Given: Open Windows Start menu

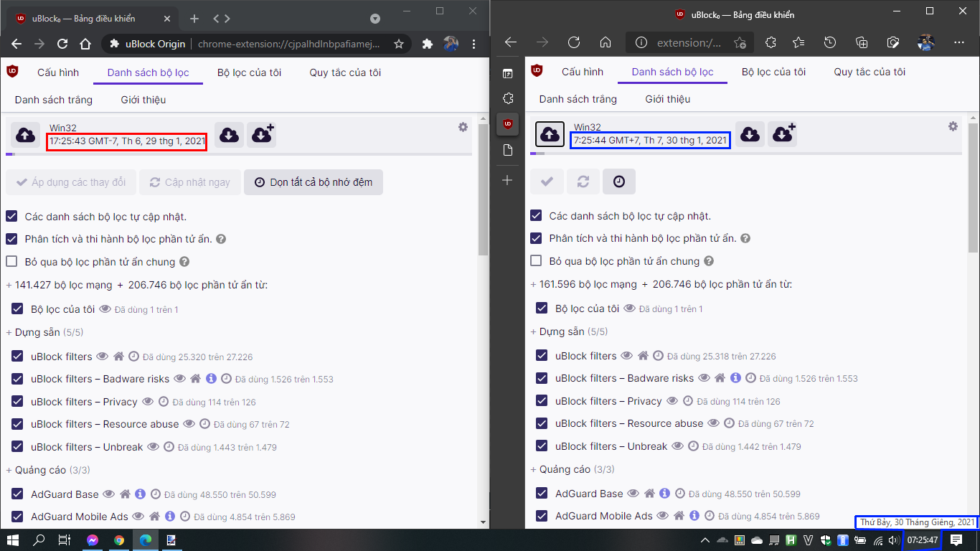Looking at the screenshot, I should coord(13,540).
